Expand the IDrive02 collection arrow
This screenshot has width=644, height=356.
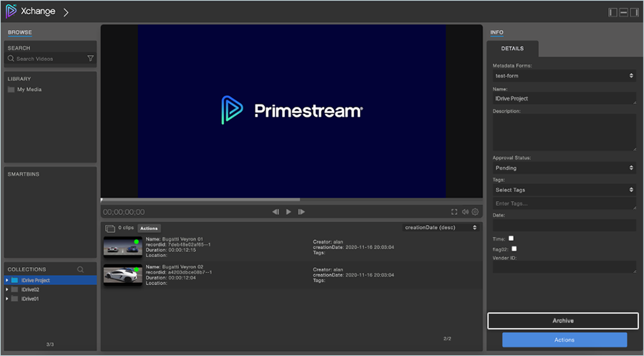[x=7, y=289]
